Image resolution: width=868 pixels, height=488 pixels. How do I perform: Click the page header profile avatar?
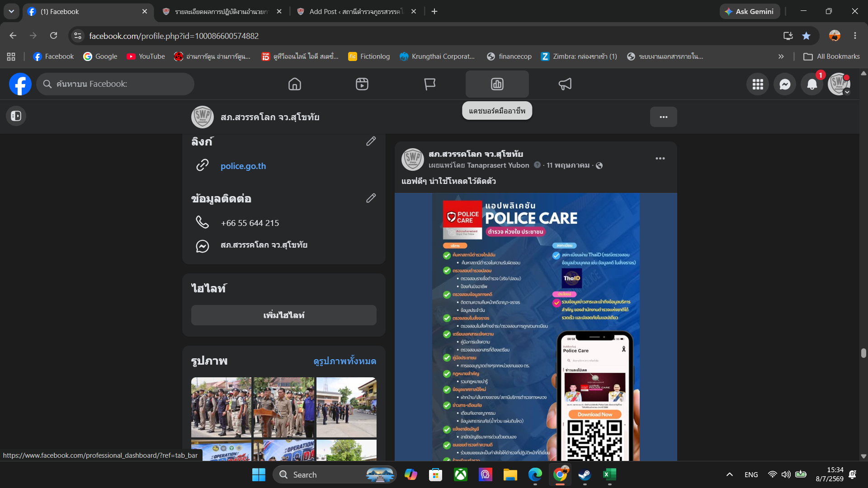(x=203, y=117)
